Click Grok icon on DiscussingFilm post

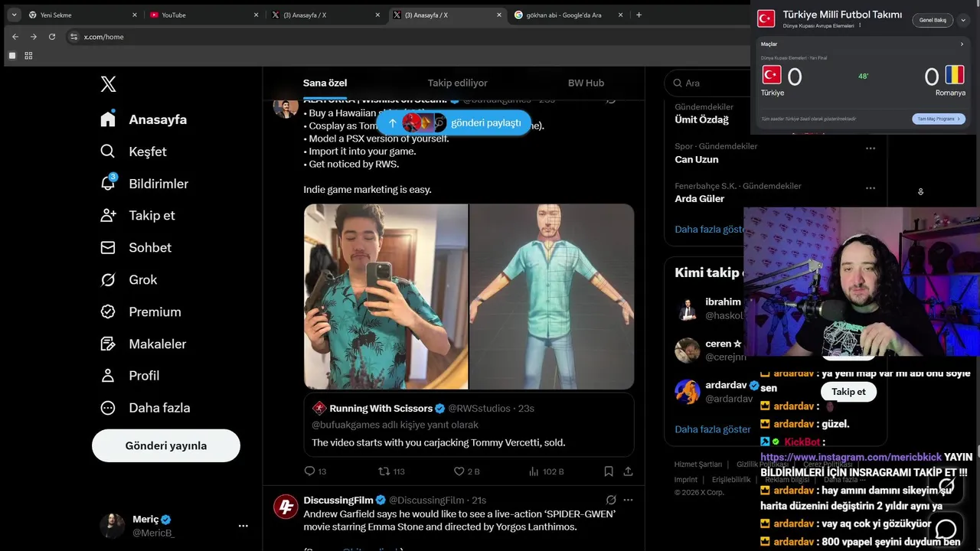[x=611, y=500]
